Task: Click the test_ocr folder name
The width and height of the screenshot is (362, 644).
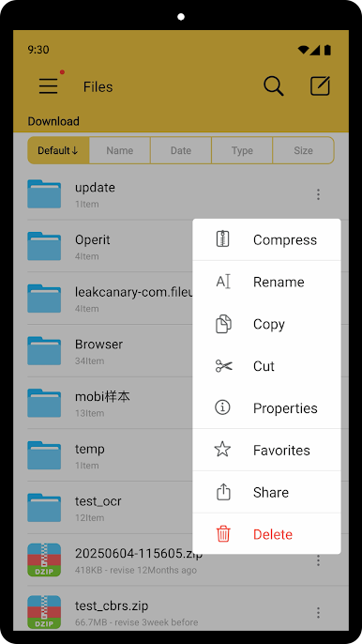Action: (x=98, y=501)
